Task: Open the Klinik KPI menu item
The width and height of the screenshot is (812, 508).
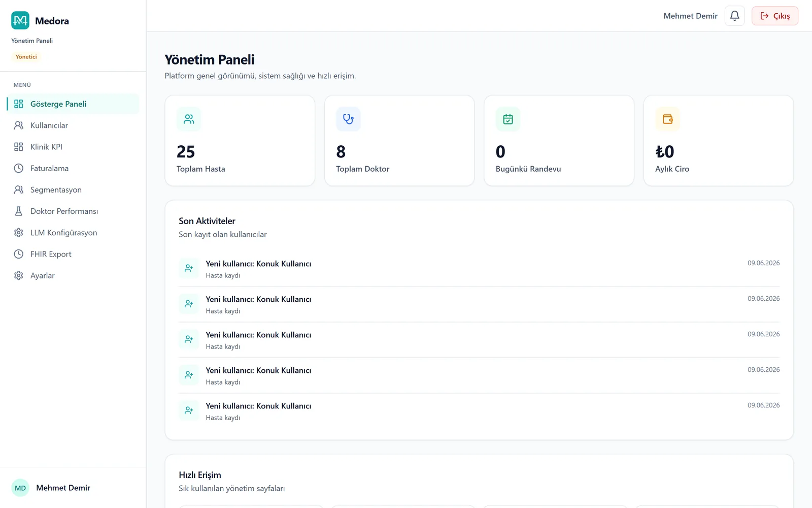Action: click(x=73, y=147)
